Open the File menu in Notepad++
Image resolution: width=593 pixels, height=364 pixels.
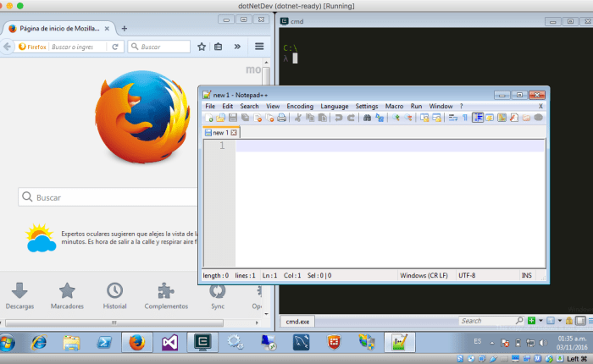[x=210, y=106]
